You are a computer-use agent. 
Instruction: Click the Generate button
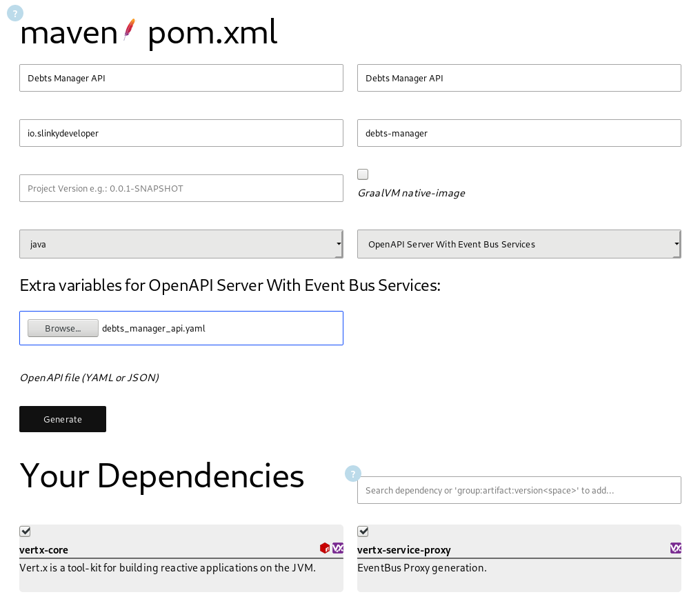click(x=63, y=419)
